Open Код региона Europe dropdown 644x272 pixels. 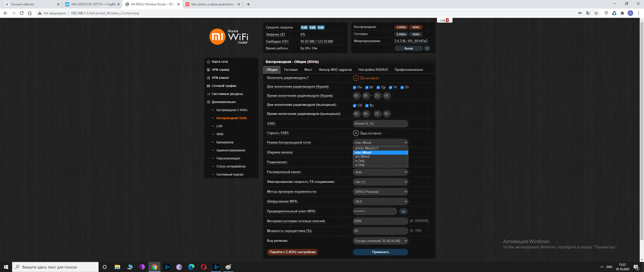(380, 241)
